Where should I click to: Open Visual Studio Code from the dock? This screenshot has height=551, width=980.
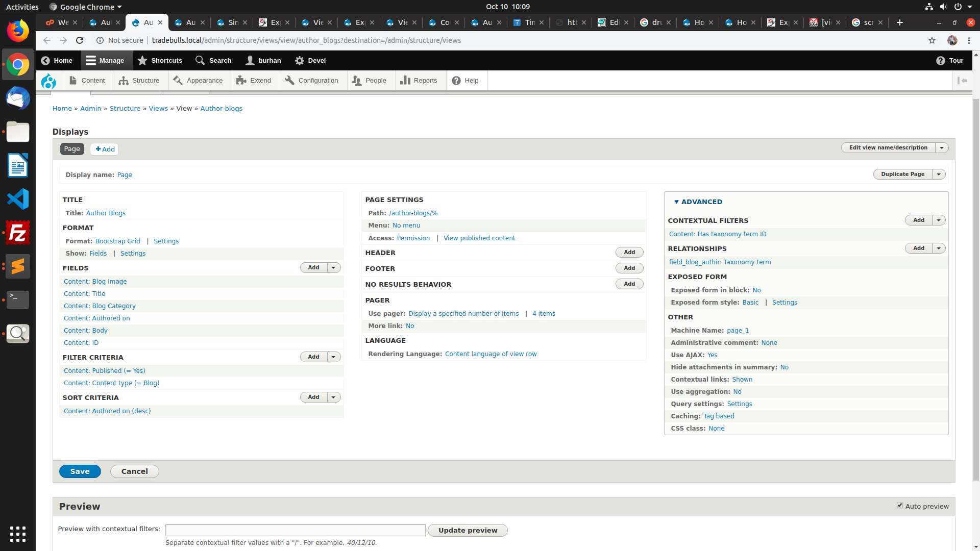[18, 199]
